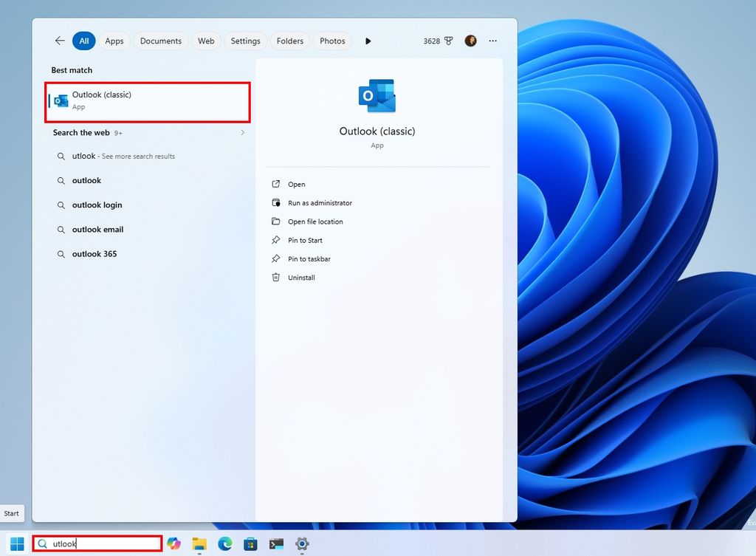Switch to the Apps filter tab

click(x=114, y=41)
